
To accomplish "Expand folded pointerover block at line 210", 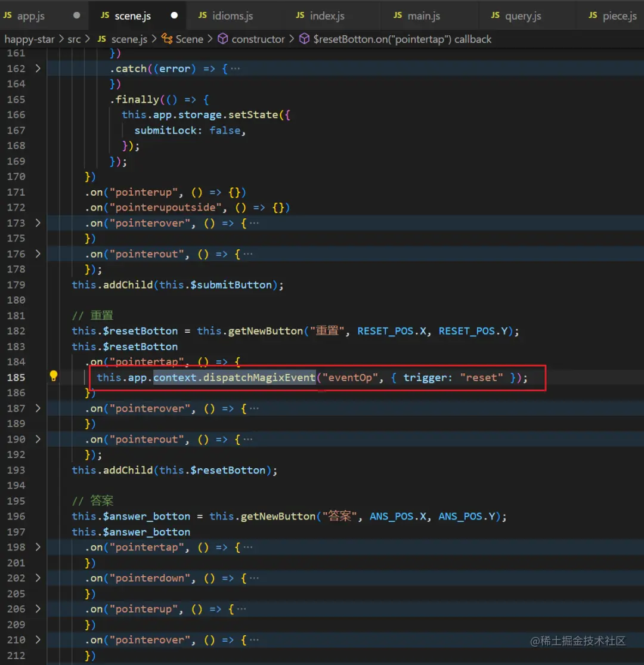I will [x=38, y=639].
